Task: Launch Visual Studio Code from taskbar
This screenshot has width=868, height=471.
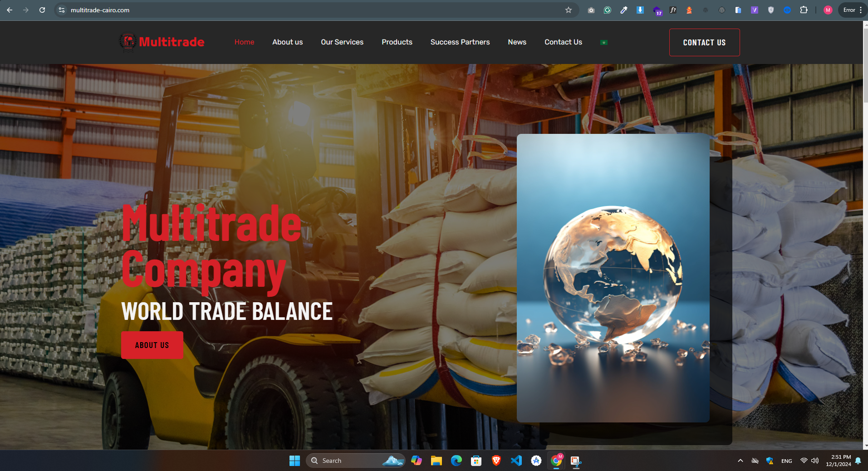Action: pos(516,461)
